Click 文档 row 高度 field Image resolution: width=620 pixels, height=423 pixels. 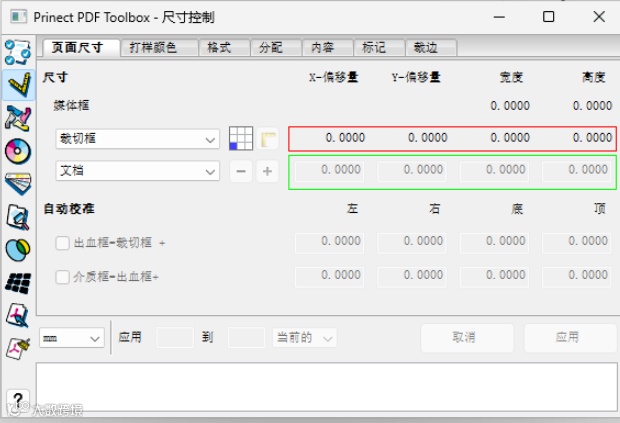577,171
